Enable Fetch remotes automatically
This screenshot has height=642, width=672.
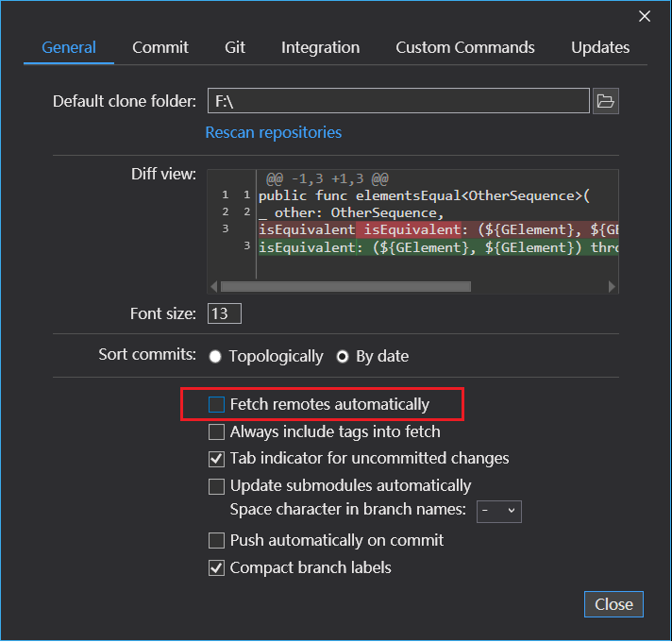(x=217, y=405)
